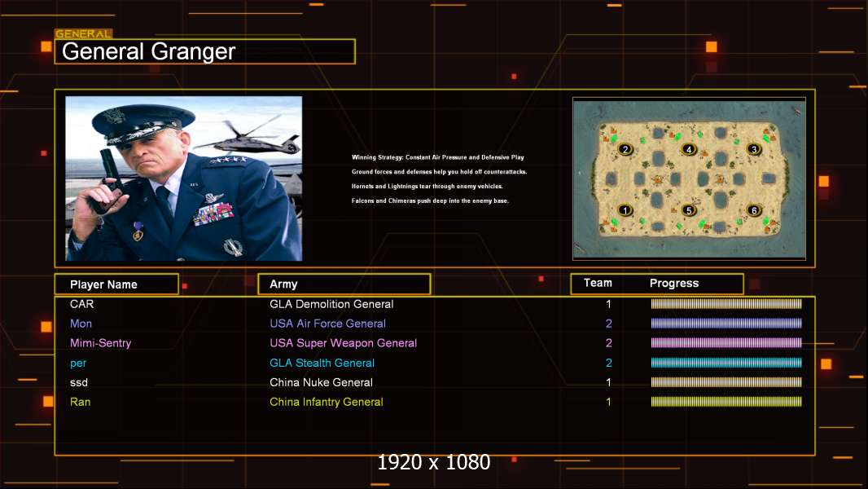Click start position 1 on the map

point(625,210)
